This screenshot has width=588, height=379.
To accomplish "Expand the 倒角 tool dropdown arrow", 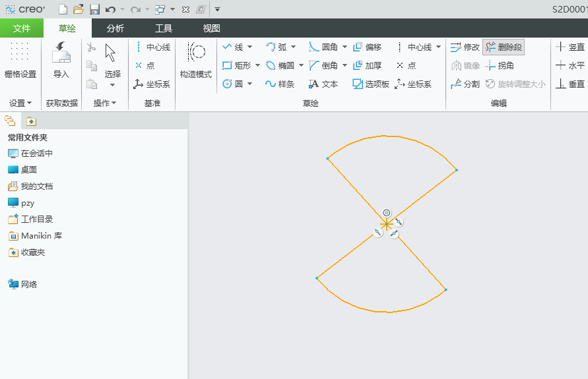I will (344, 65).
